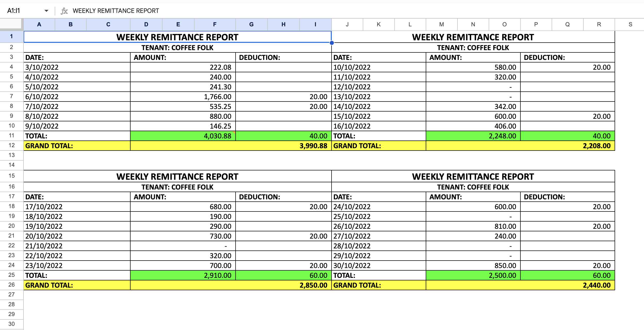Select column S header
This screenshot has height=330, width=644.
(x=630, y=25)
